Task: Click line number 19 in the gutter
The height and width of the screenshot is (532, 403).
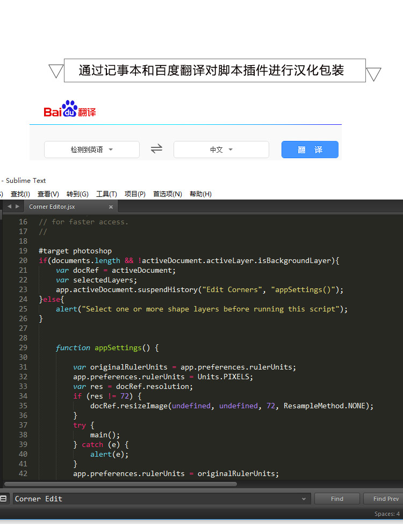Action: (x=23, y=251)
